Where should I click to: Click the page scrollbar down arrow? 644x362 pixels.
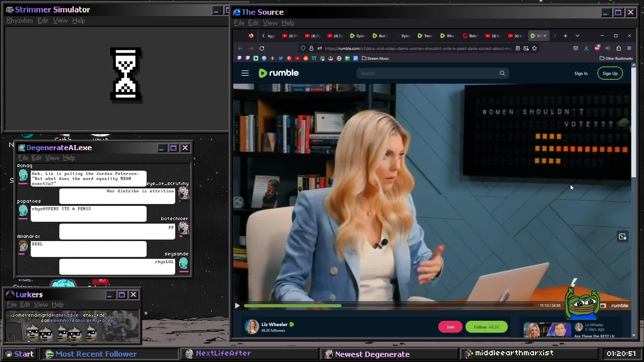pyautogui.click(x=634, y=335)
